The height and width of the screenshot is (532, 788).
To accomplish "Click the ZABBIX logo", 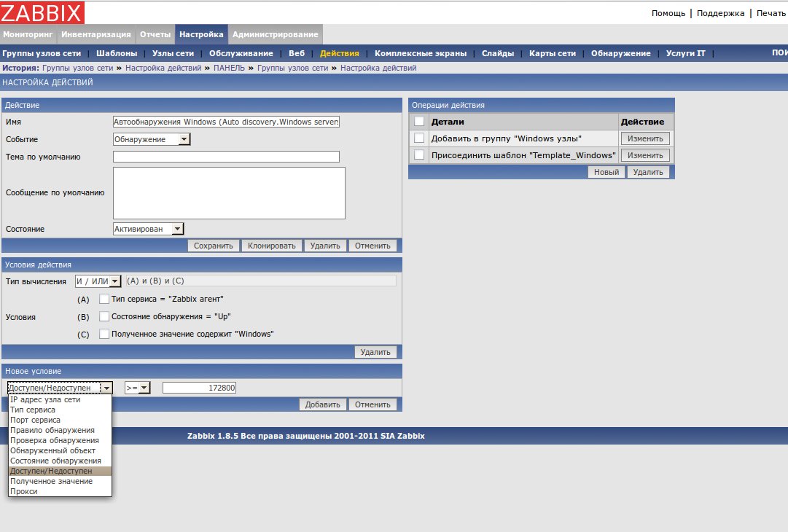I will (x=42, y=12).
